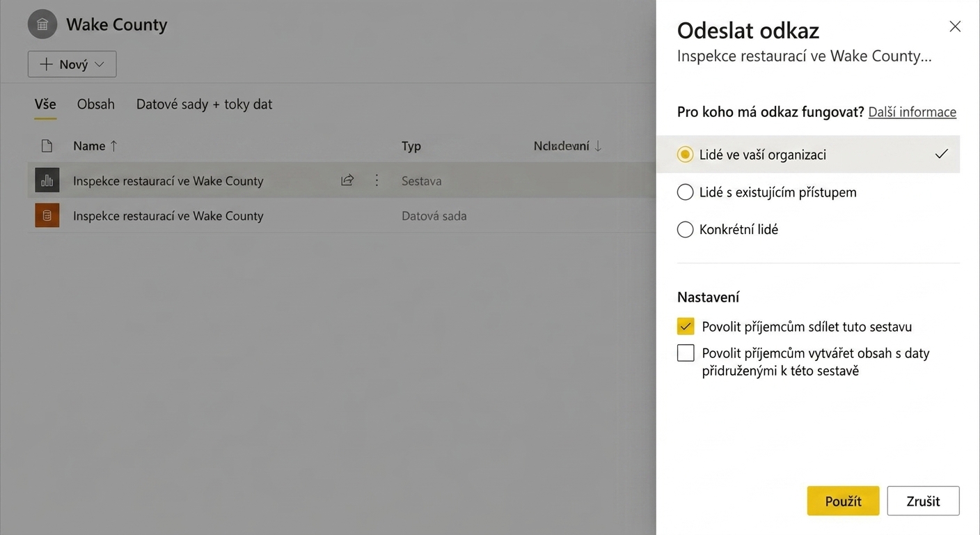Image resolution: width=980 pixels, height=535 pixels.
Task: Click the share icon on the report row
Action: tap(347, 180)
